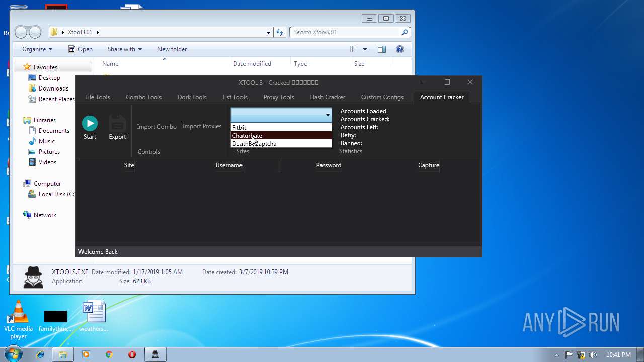Screen dimensions: 644x362
Task: Switch to the Combo Tools tab
Action: [x=143, y=97]
